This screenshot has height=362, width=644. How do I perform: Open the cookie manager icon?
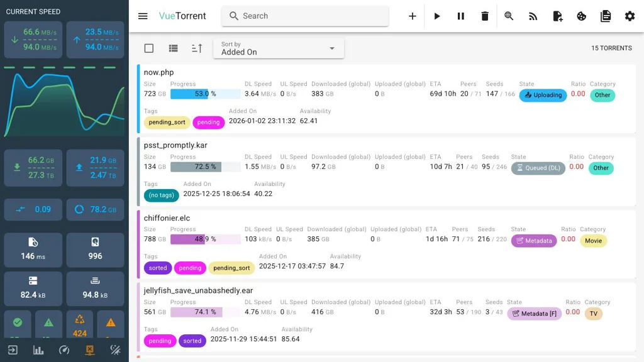click(582, 16)
